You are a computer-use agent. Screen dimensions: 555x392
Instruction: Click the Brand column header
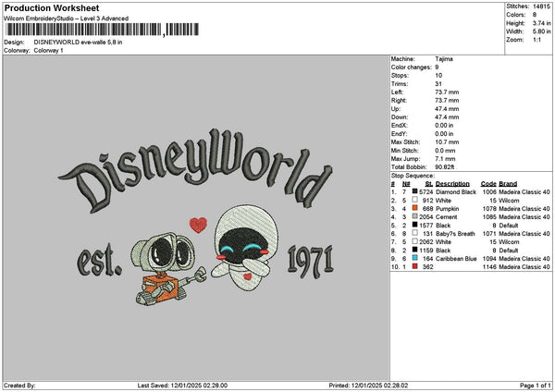click(x=508, y=184)
